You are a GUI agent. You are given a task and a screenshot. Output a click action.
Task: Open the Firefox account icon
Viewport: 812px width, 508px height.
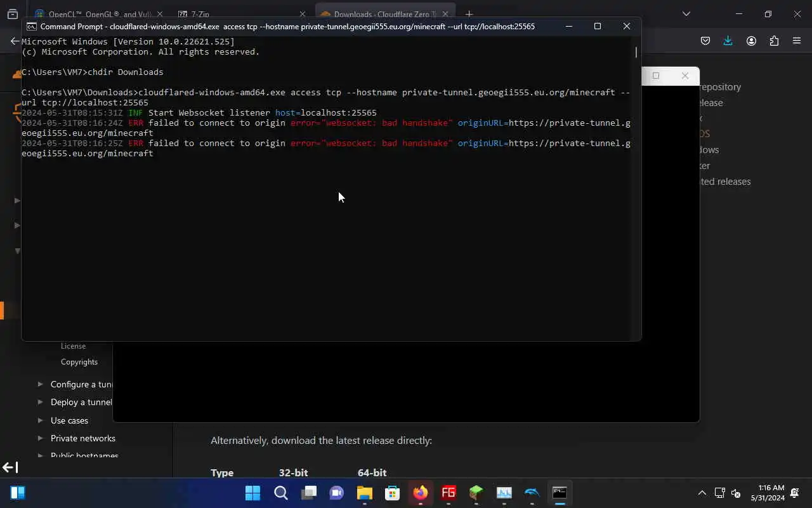pos(751,41)
